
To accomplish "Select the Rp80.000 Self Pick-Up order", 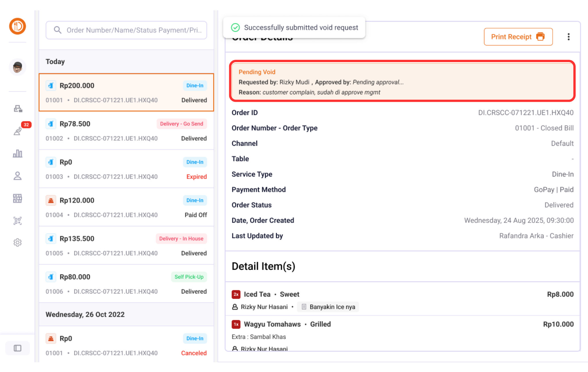I will tap(126, 284).
